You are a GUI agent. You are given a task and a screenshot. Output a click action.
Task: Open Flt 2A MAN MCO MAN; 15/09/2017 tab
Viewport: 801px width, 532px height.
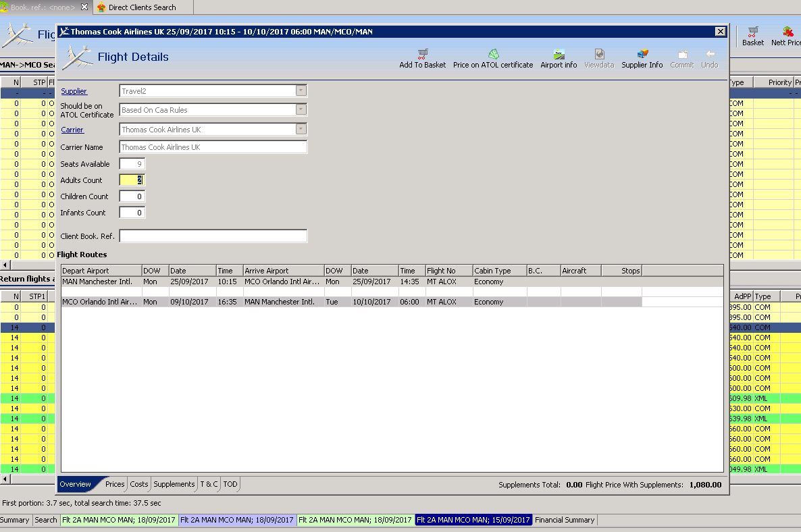[473, 520]
